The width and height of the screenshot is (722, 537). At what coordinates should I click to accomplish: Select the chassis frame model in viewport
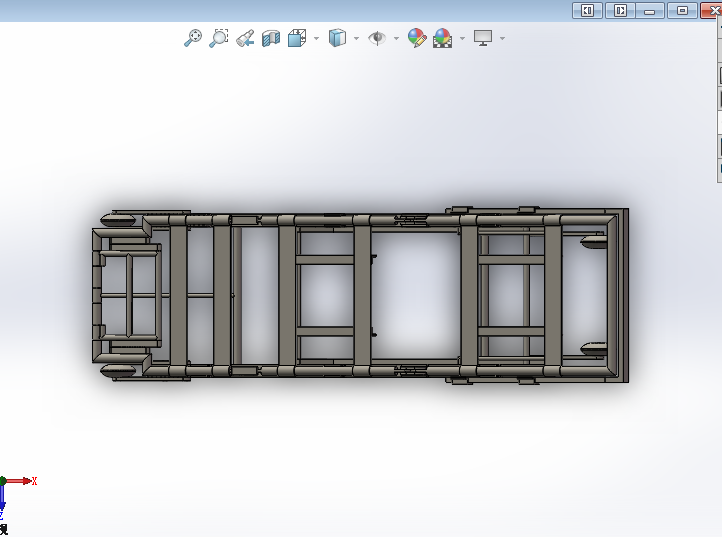[x=360, y=295]
